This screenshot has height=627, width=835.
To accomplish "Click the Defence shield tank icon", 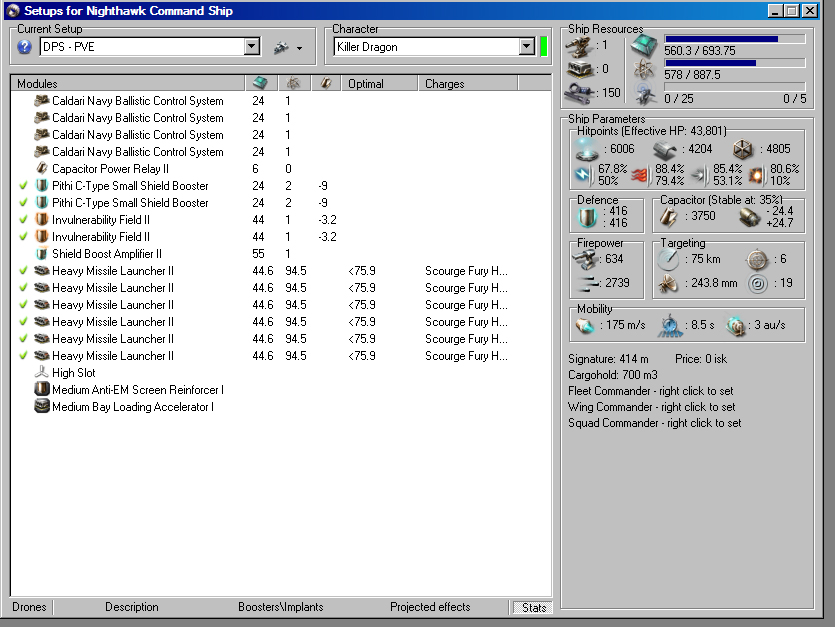I will (587, 217).
